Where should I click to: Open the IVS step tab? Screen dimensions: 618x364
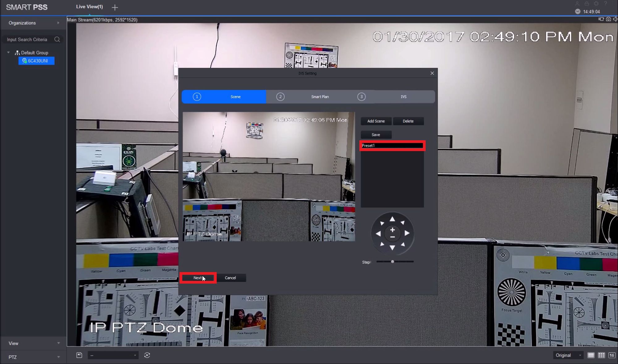403,97
